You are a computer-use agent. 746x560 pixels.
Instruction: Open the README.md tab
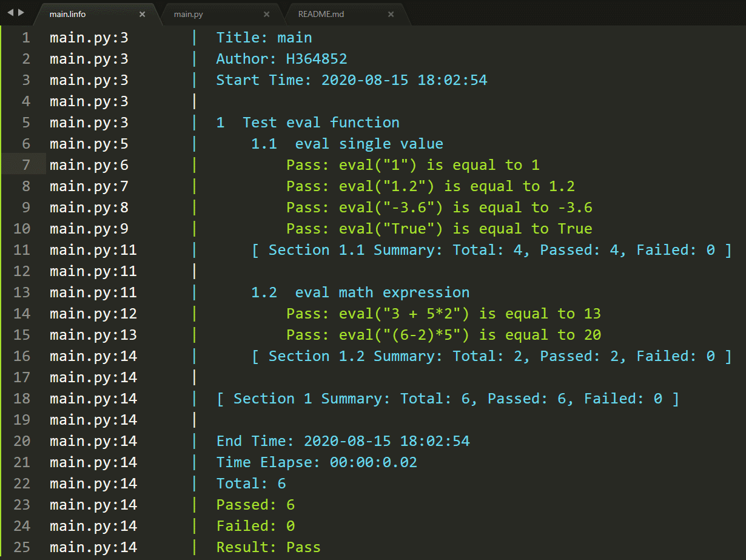[x=321, y=14]
